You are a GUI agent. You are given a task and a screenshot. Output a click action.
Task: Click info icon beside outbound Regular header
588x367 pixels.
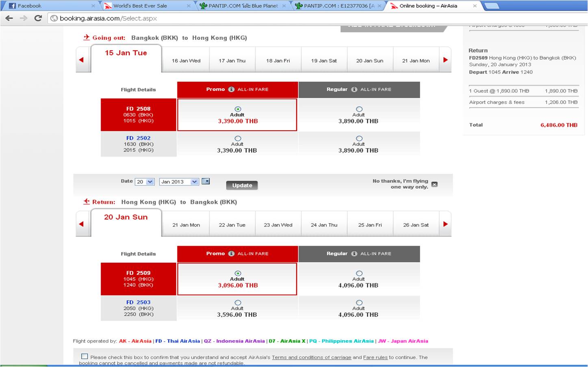[354, 89]
